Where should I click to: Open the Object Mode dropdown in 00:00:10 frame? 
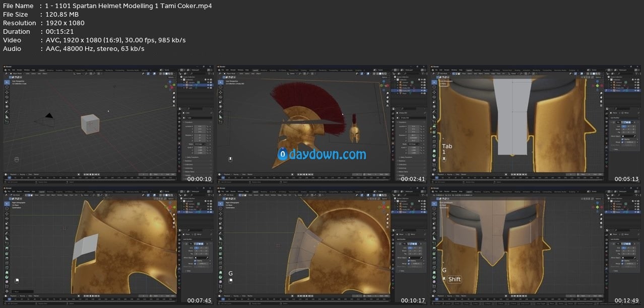[18, 74]
